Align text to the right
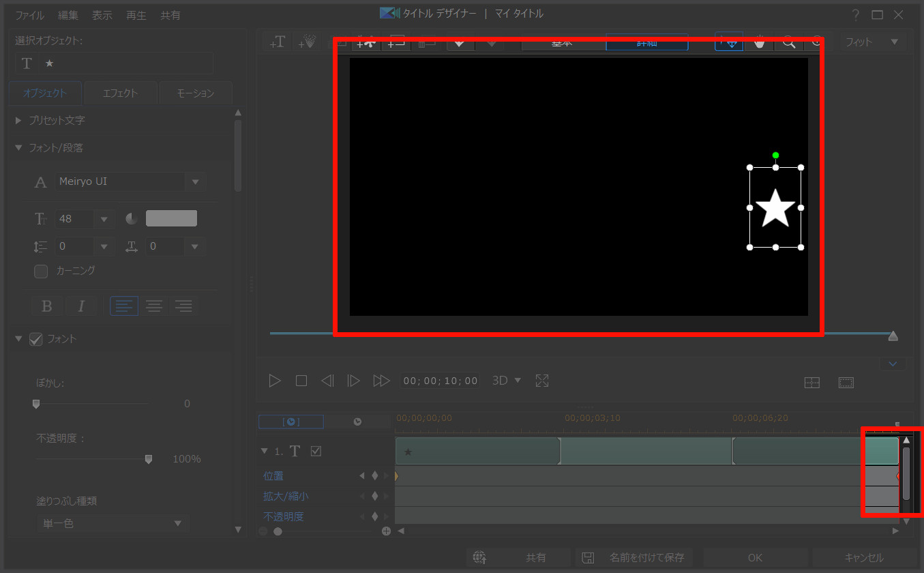This screenshot has height=573, width=924. 183,306
